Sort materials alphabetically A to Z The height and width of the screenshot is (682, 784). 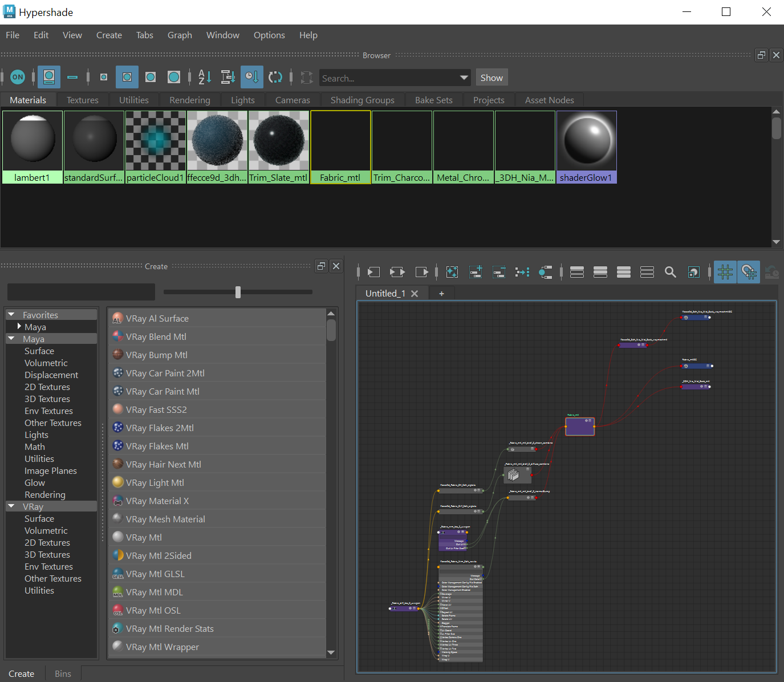point(205,77)
